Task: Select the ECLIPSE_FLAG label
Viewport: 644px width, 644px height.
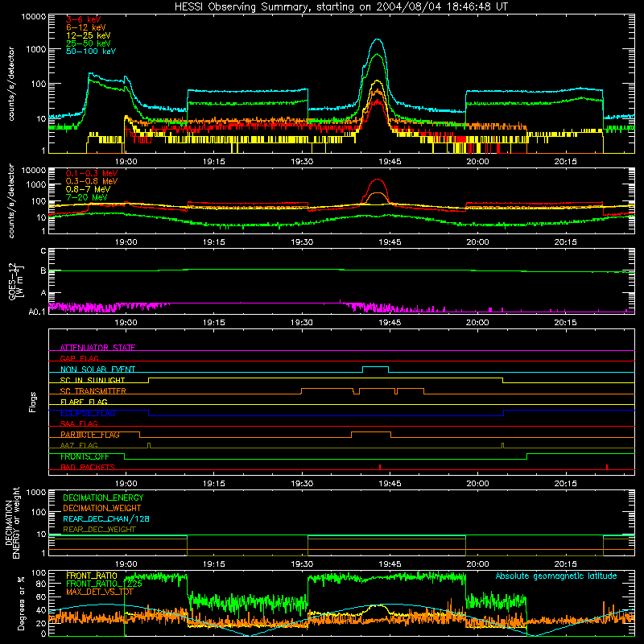Action: point(88,413)
